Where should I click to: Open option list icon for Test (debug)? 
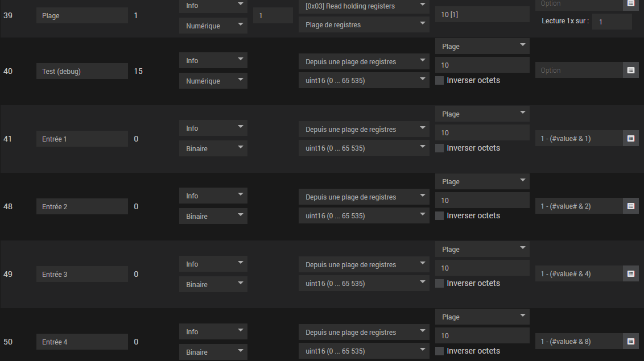click(630, 70)
